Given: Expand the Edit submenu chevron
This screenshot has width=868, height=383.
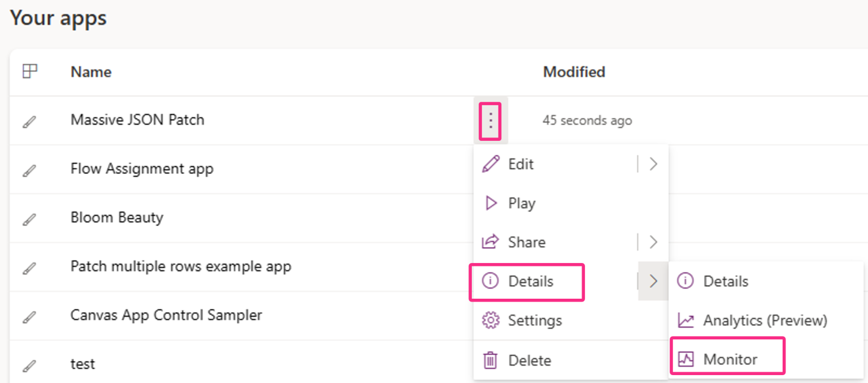Looking at the screenshot, I should pos(653,163).
